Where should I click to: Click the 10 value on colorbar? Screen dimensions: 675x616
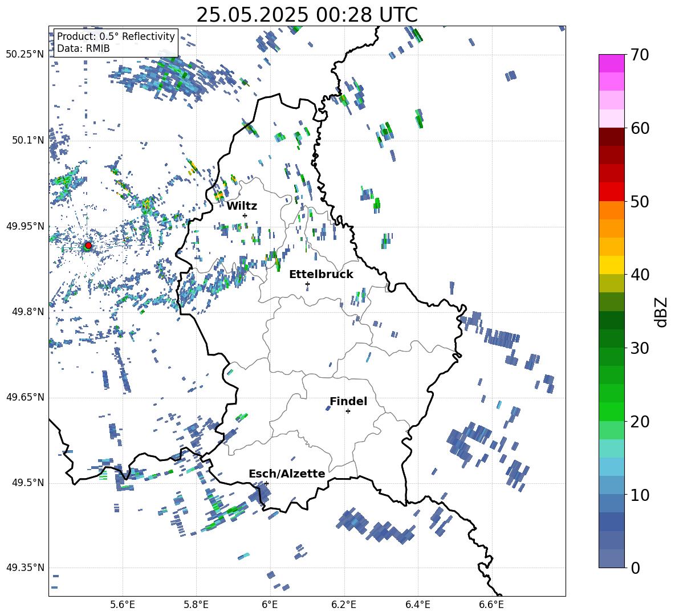[640, 495]
